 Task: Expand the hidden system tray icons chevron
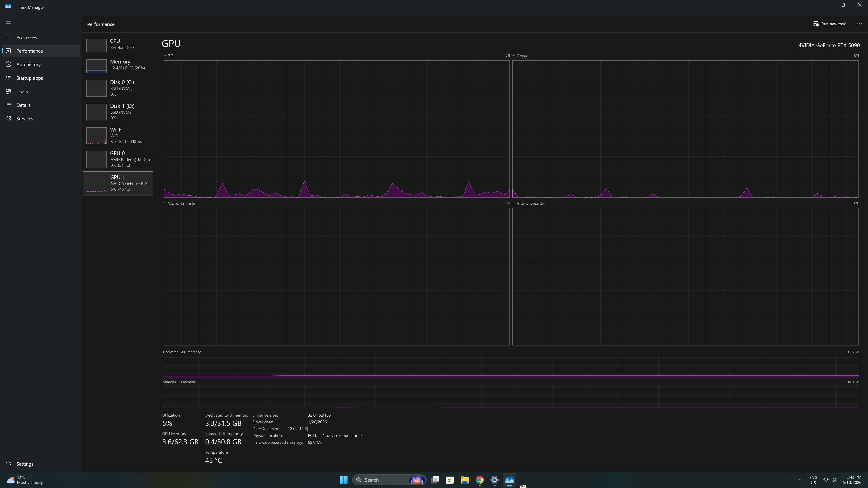(800, 480)
